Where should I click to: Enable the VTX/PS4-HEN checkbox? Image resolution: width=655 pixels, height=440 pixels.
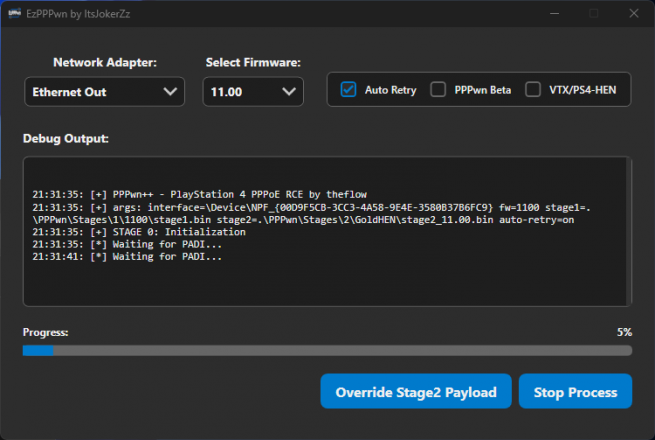[533, 89]
